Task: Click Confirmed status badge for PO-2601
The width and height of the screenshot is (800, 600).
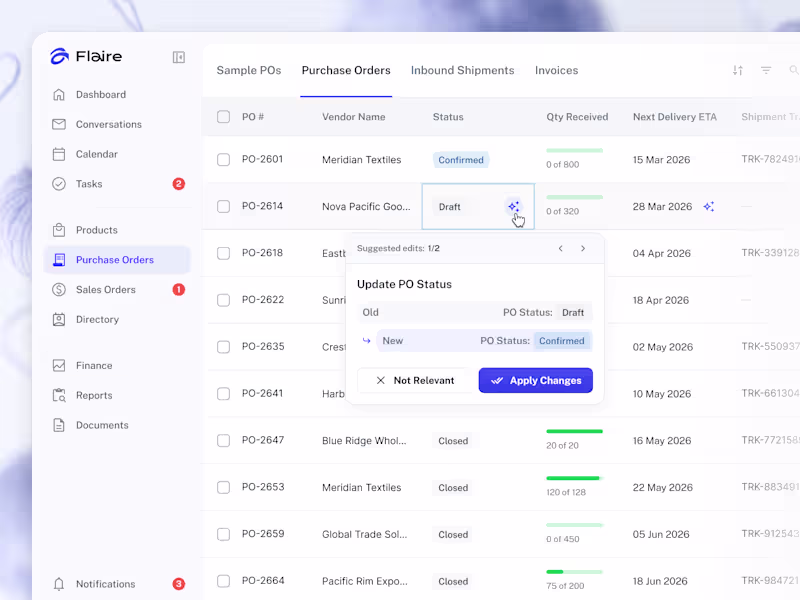Action: [x=461, y=160]
